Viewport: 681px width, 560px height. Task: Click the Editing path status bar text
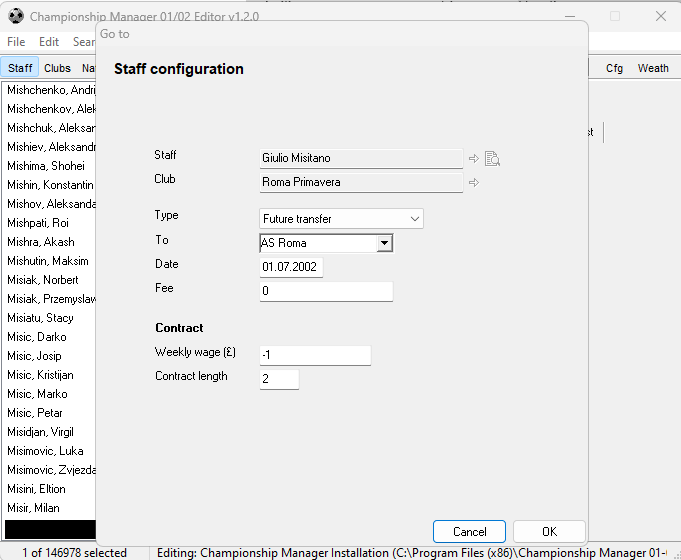(411, 553)
